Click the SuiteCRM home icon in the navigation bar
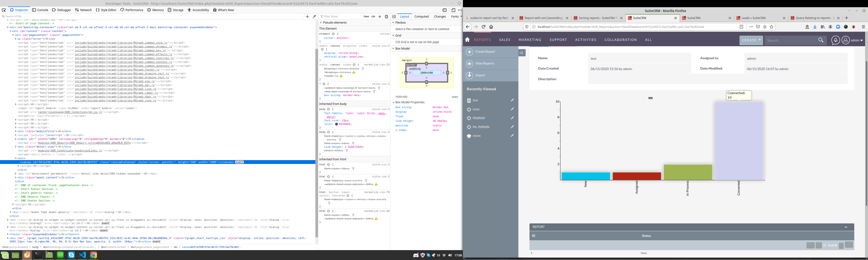Screen dimensions: 868x260 pos(467,40)
